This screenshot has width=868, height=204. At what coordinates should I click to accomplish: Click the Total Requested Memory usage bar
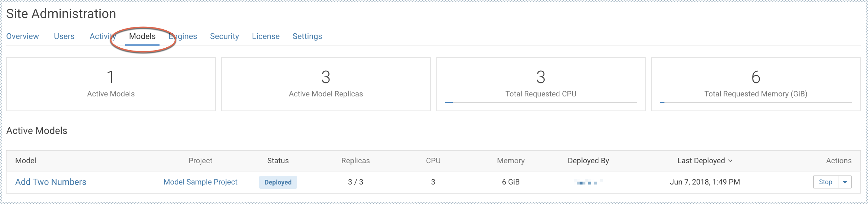(x=756, y=103)
